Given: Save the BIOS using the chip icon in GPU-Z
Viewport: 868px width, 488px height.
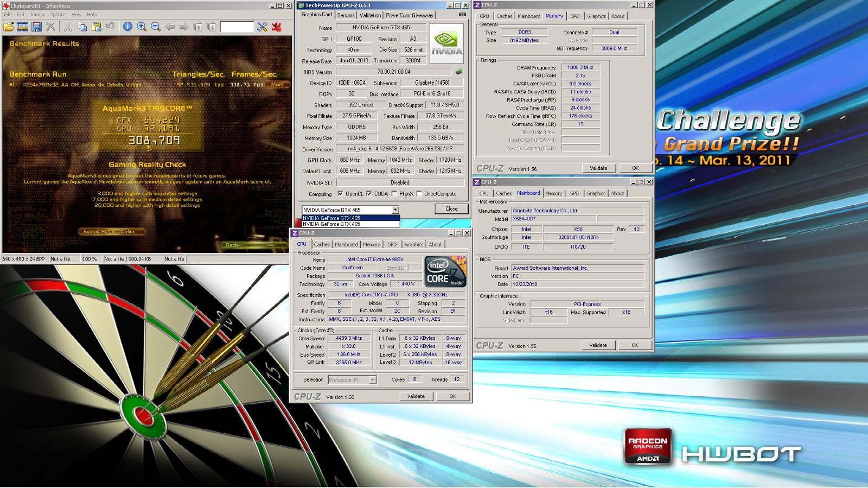Looking at the screenshot, I should tap(459, 72).
